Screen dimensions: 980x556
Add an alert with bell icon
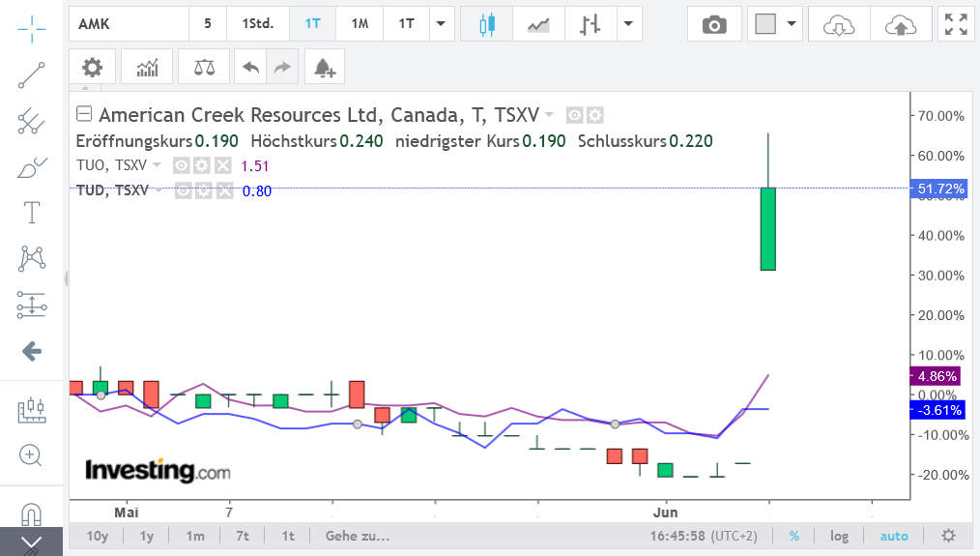point(324,67)
